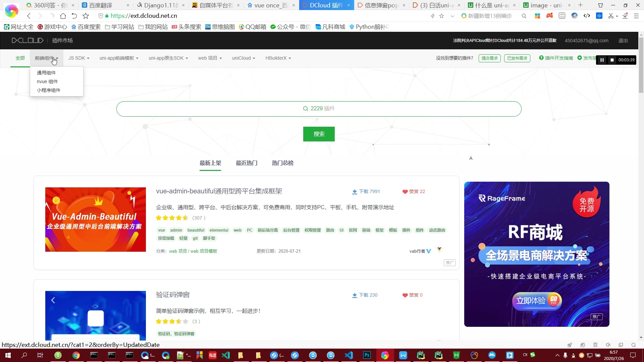Image resolution: width=644 pixels, height=362 pixels.
Task: Expand the JS SDK dropdown
Action: [x=78, y=58]
